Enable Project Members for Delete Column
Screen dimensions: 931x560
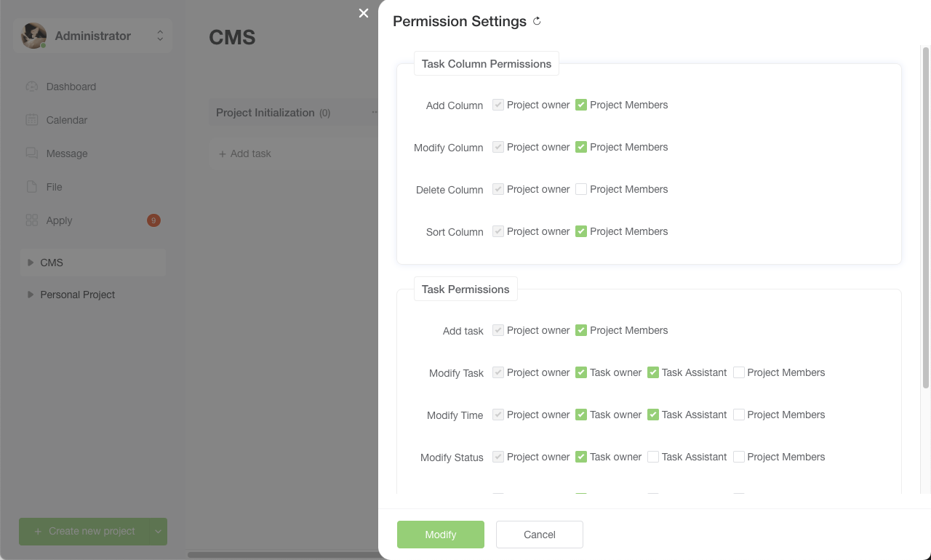(581, 189)
